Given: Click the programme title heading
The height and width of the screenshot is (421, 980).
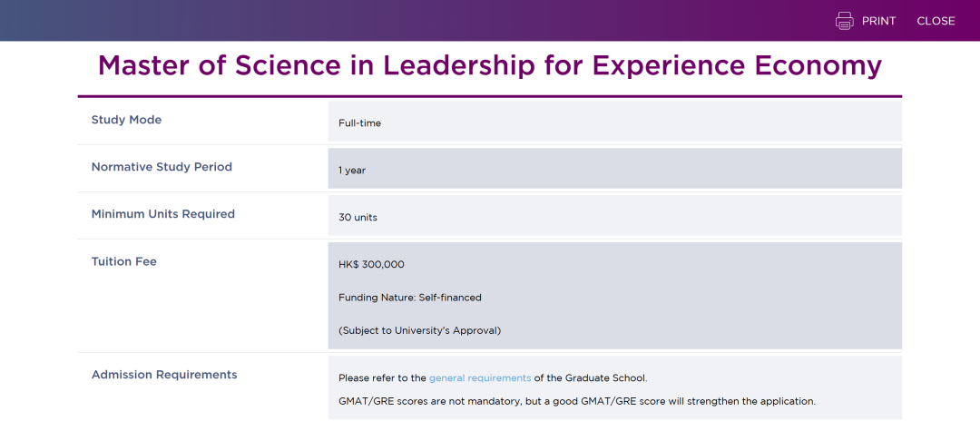Looking at the screenshot, I should coord(490,65).
